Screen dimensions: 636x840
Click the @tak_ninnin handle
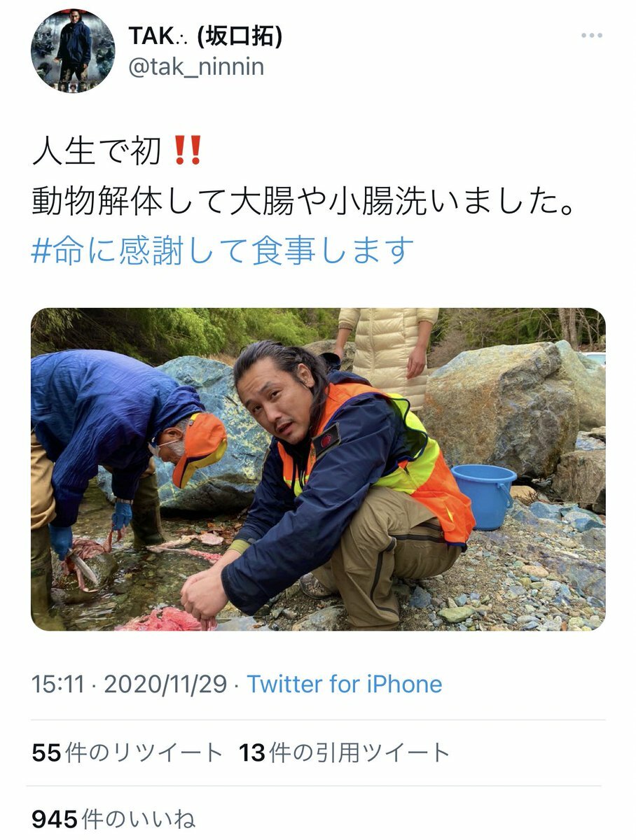pyautogui.click(x=196, y=67)
